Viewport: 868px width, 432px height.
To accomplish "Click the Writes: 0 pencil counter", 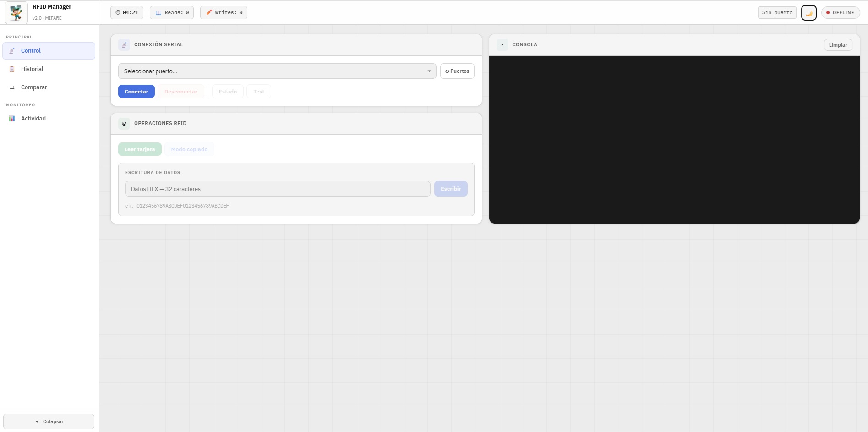I will [x=224, y=12].
